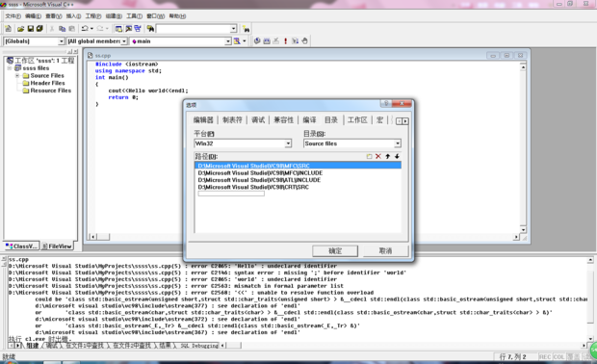Click the output pane scrollbar up arrow
Screen dimensions: 597x364
tap(590, 260)
